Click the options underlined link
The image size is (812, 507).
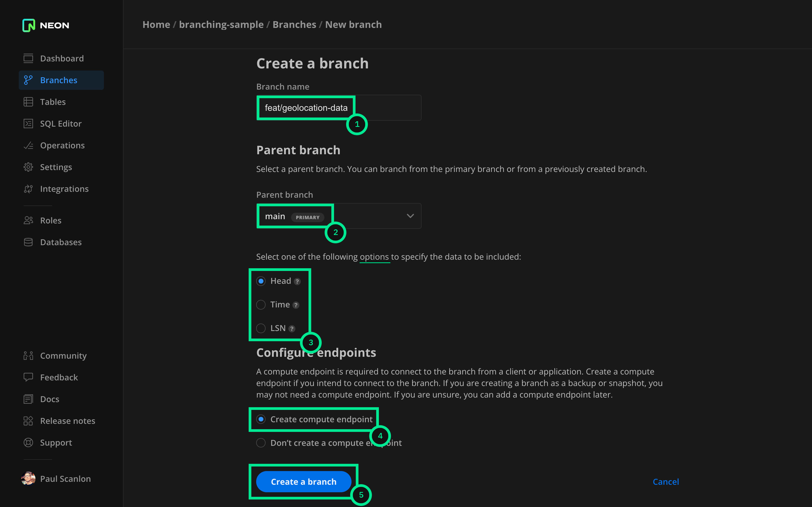click(375, 256)
